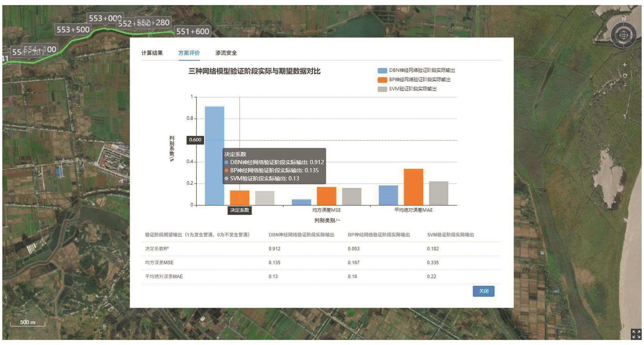Reset map view with the refresh icon
The height and width of the screenshot is (345, 644).
coord(624,76)
